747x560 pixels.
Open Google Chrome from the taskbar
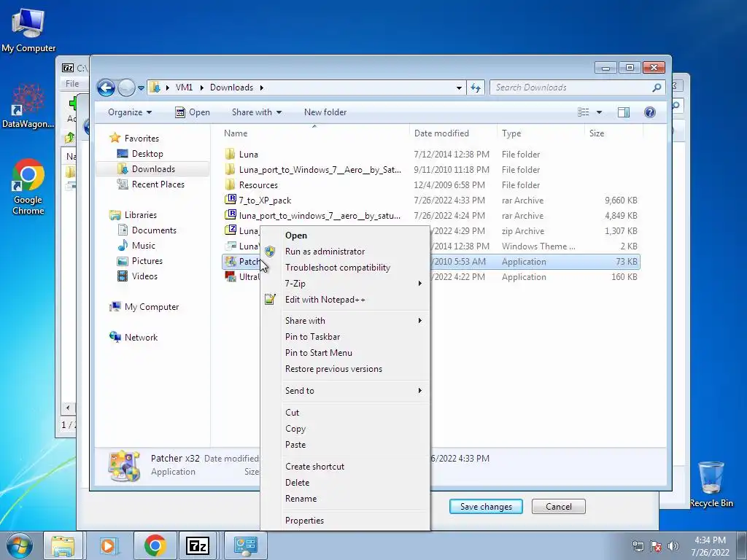click(x=155, y=545)
